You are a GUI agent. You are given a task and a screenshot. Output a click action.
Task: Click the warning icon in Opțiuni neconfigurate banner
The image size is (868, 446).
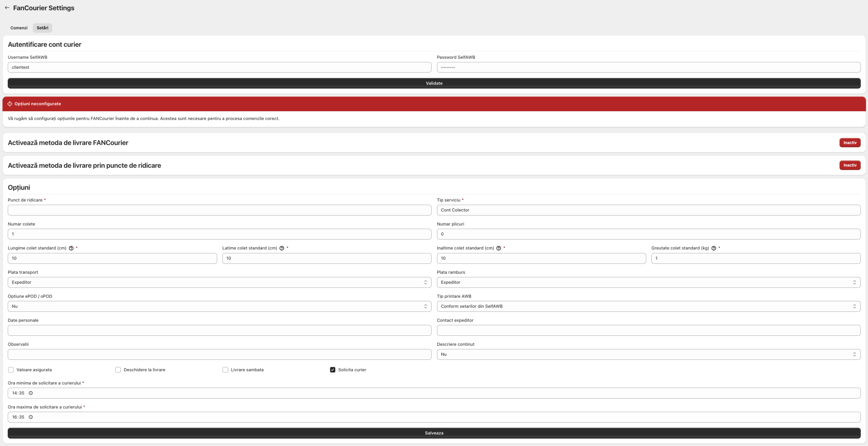[10, 104]
